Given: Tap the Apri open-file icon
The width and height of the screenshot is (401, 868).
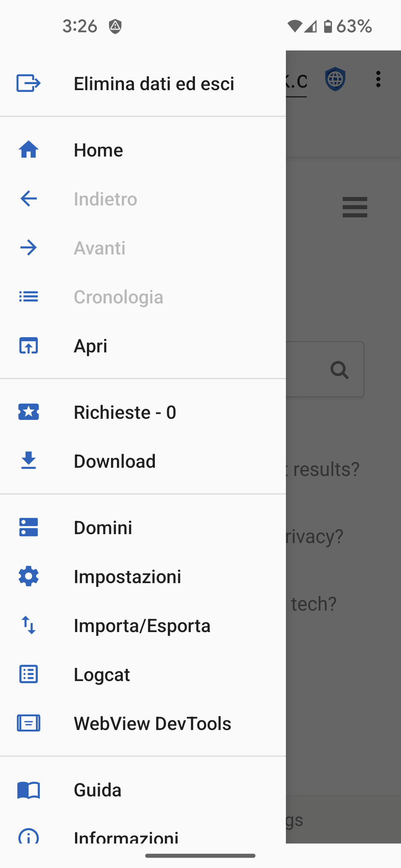Looking at the screenshot, I should 29,346.
